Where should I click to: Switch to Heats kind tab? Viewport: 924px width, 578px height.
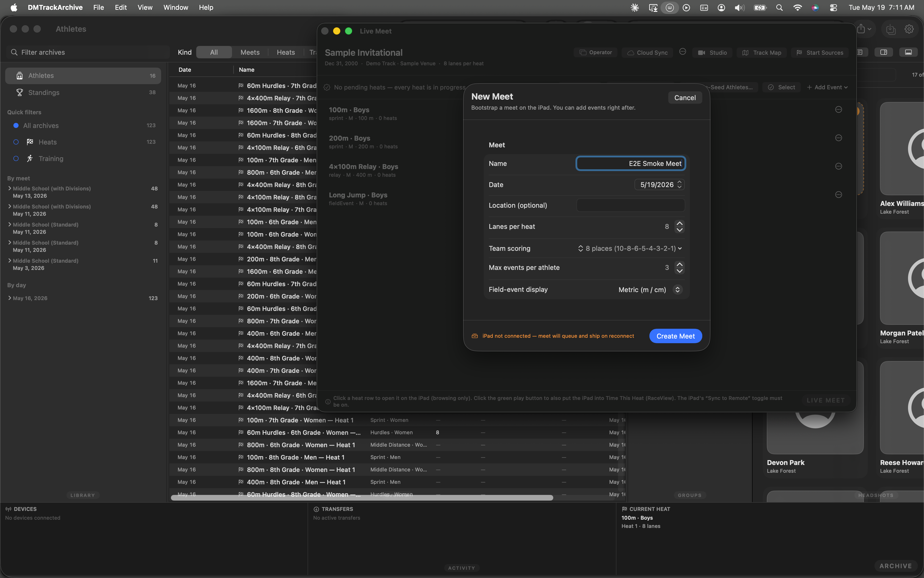(286, 52)
